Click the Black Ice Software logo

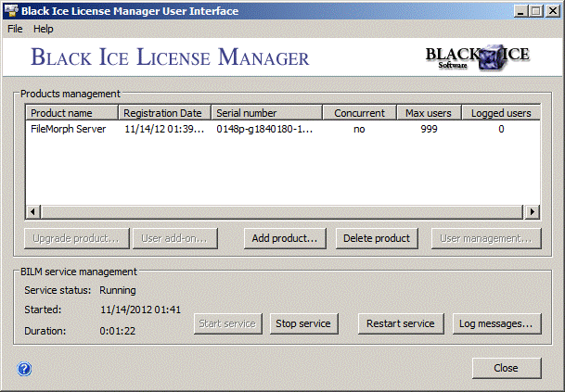click(478, 57)
